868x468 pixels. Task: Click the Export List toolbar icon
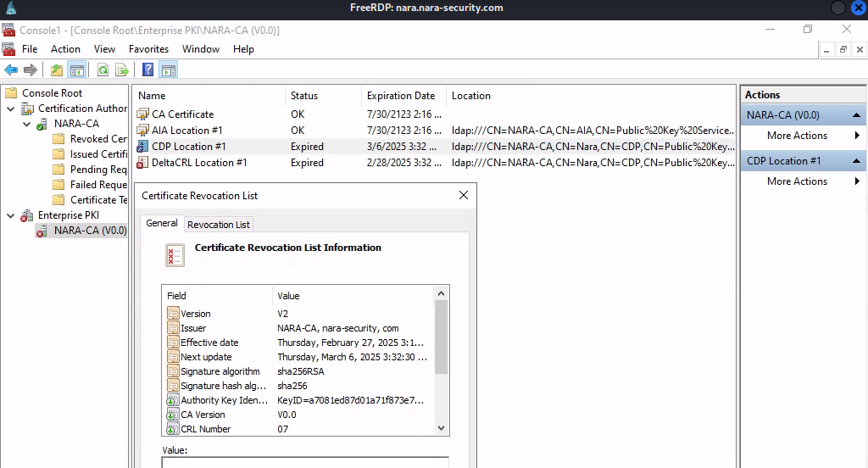pyautogui.click(x=122, y=70)
